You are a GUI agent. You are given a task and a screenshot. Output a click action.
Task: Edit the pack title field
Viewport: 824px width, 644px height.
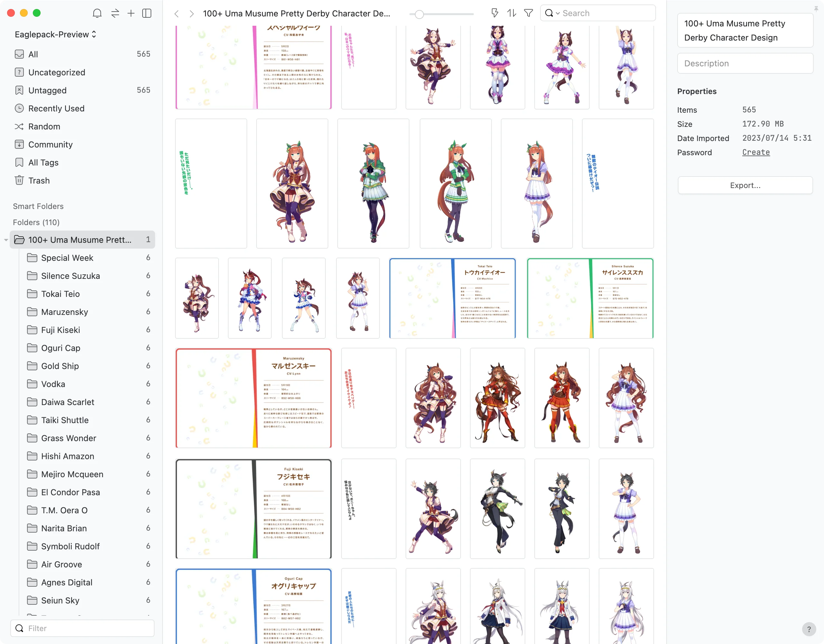(745, 31)
